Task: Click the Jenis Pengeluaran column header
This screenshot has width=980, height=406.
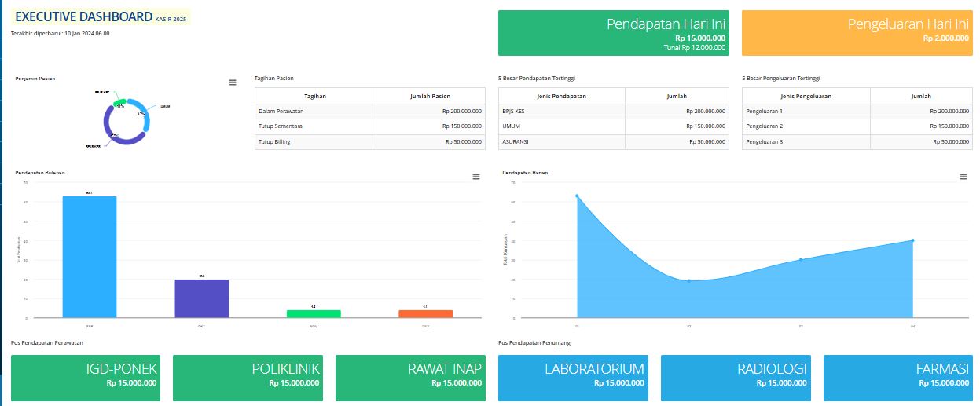Action: click(x=806, y=96)
